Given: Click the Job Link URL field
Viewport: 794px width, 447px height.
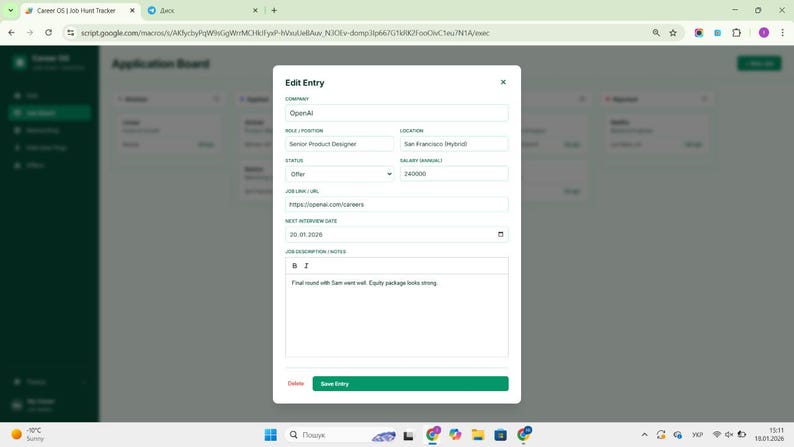Looking at the screenshot, I should 396,205.
